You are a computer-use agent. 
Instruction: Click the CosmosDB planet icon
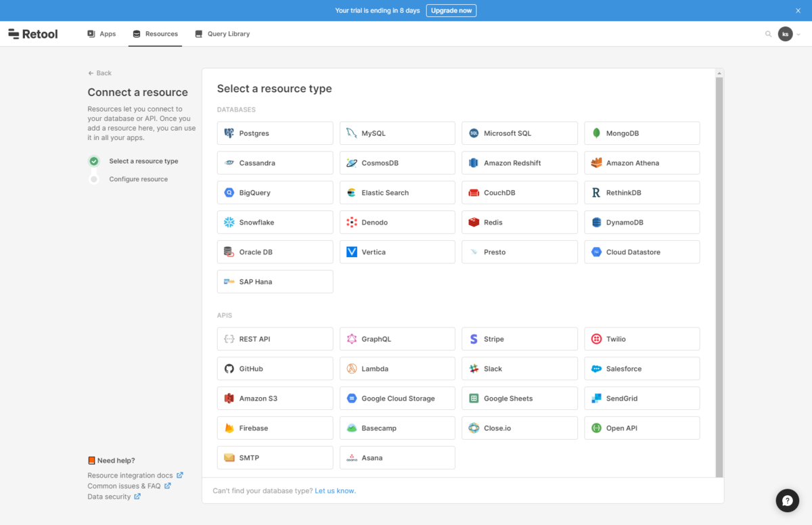(352, 163)
